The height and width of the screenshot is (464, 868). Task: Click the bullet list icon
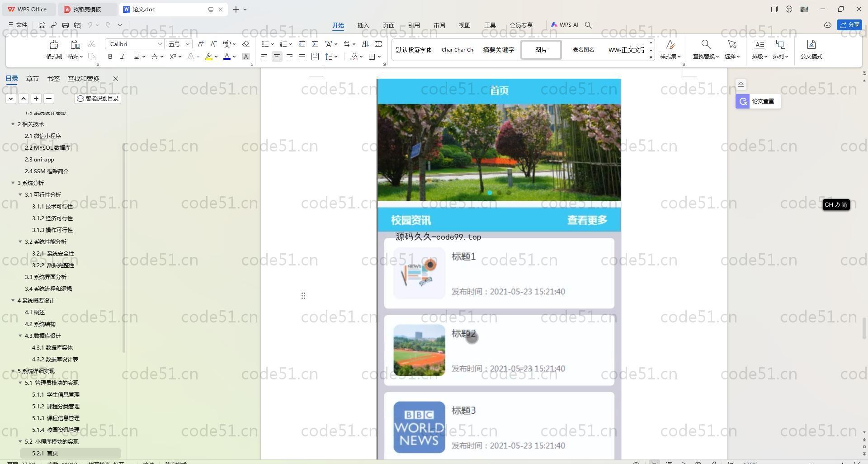(x=265, y=44)
